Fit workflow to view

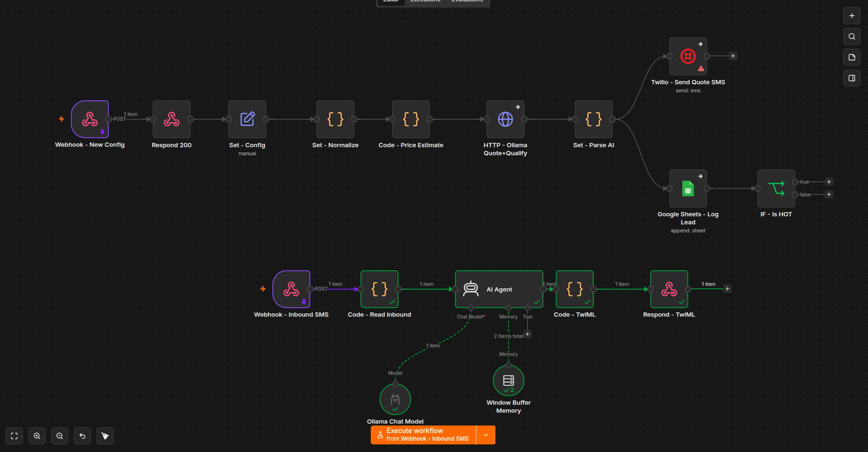tap(14, 436)
